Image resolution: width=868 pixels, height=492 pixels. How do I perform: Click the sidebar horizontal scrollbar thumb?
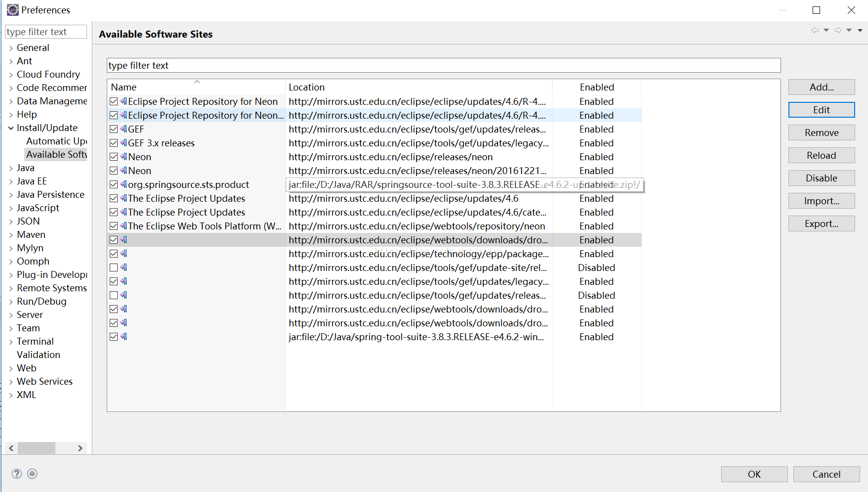[37, 448]
